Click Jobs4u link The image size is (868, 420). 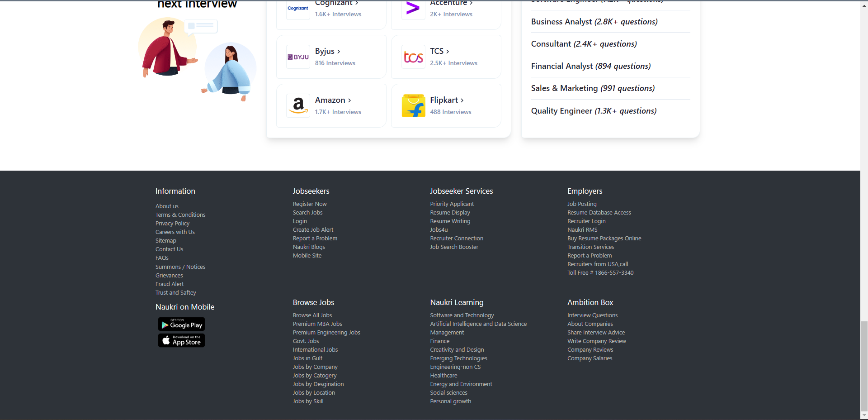pos(439,230)
